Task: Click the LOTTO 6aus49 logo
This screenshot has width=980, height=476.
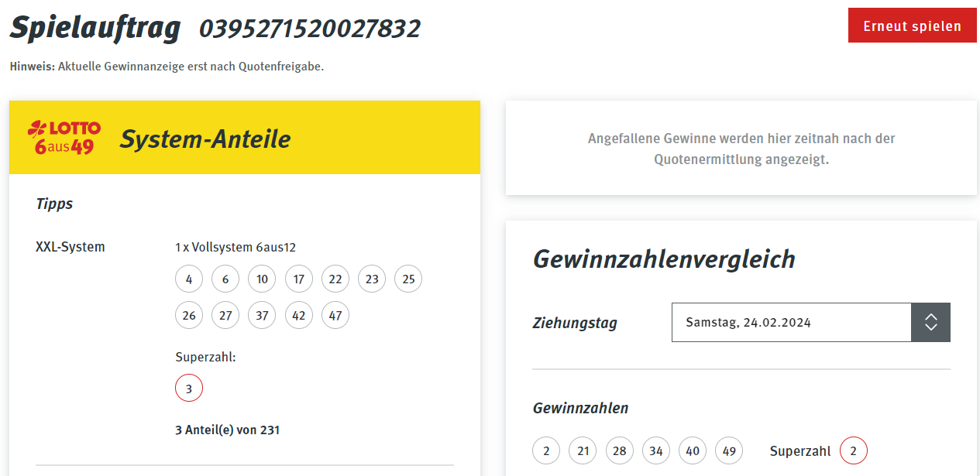Action: 64,138
